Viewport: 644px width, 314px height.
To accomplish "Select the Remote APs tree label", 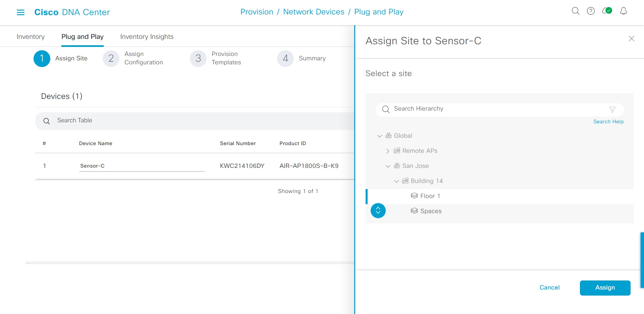I will (x=420, y=151).
